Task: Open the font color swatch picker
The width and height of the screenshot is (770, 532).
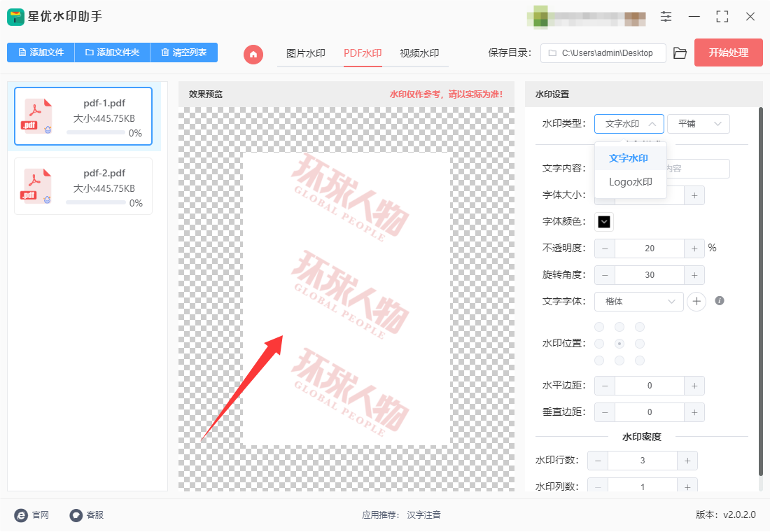Action: 604,222
